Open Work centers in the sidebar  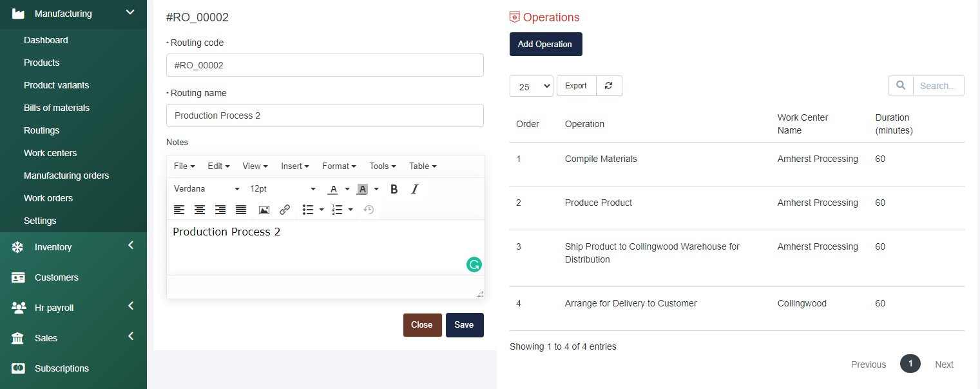click(x=50, y=153)
